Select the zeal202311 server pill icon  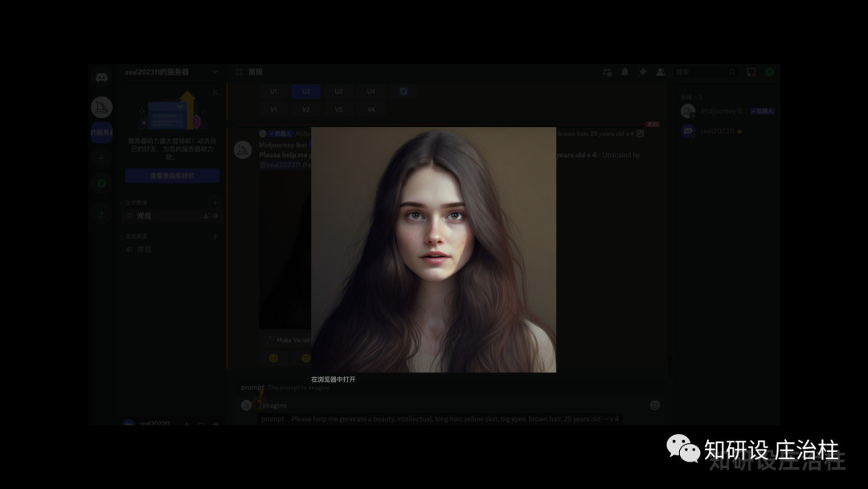pos(102,133)
